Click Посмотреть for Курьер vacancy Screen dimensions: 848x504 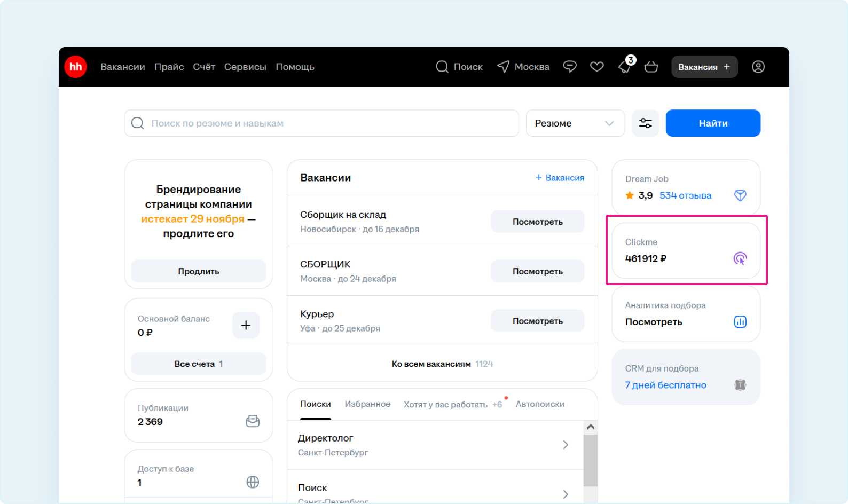point(537,321)
